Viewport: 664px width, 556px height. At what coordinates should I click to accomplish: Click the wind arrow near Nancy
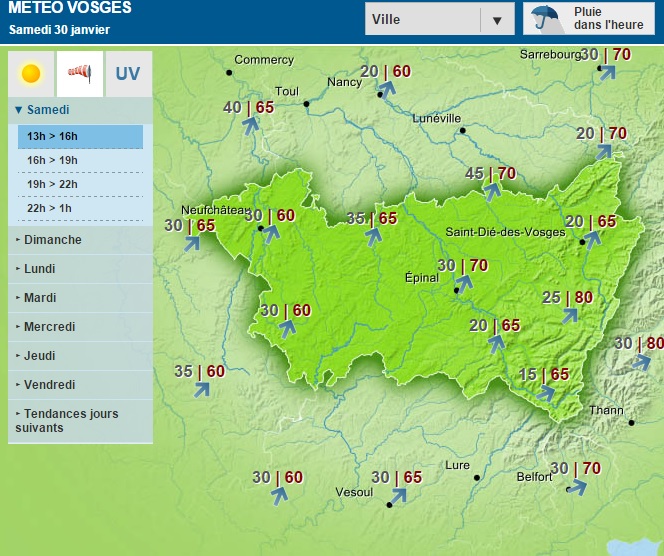click(386, 90)
